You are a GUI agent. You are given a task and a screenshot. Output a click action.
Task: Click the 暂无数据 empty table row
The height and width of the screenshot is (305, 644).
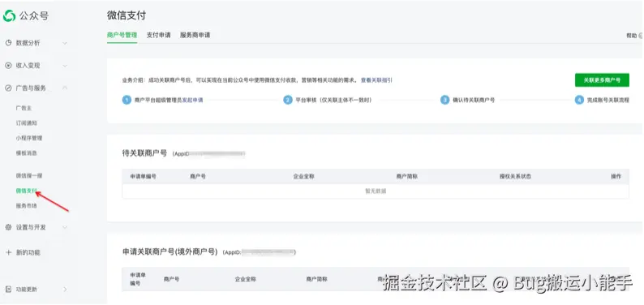click(x=376, y=191)
